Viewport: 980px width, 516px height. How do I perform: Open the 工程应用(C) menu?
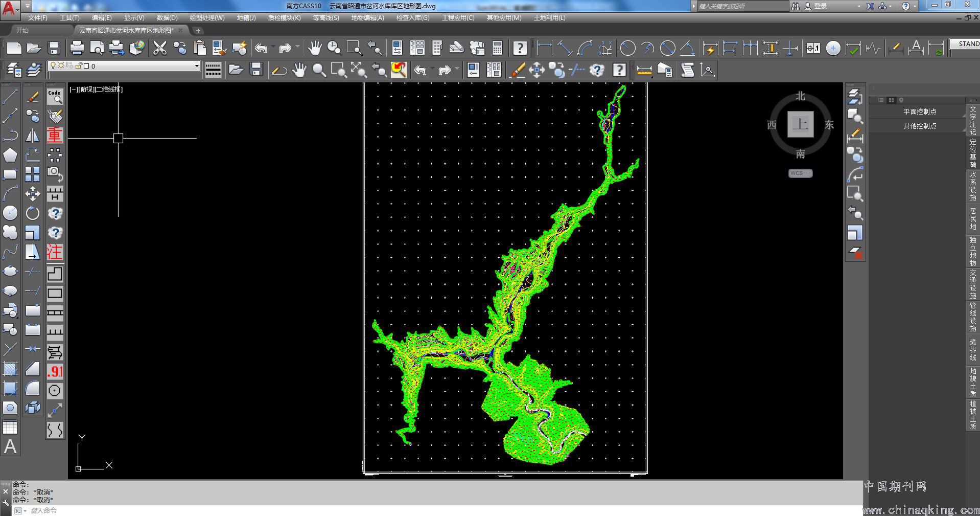tap(458, 18)
